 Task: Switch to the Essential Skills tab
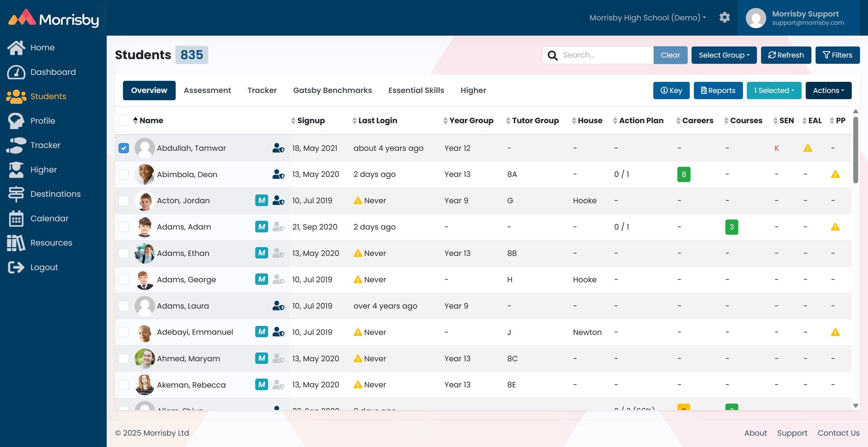pos(416,90)
